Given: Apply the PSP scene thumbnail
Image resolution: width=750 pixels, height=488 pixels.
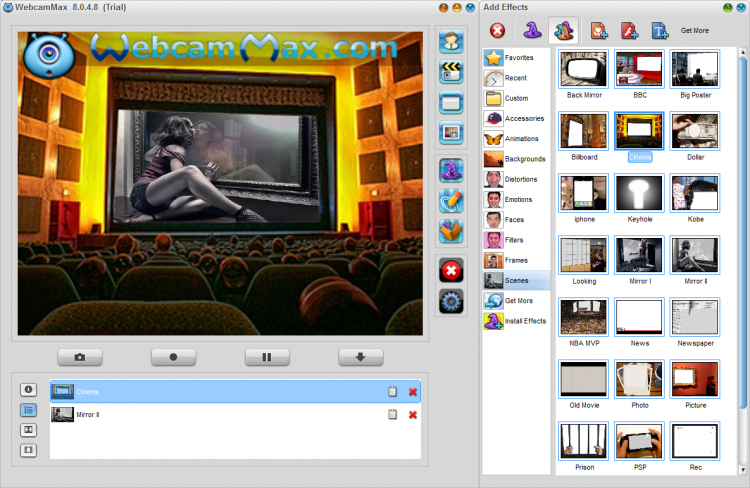Looking at the screenshot, I should [639, 441].
